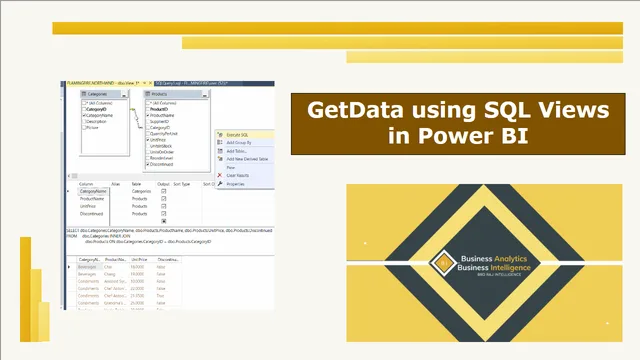The height and width of the screenshot is (360, 640).
Task: Click the Products table header icon
Action: [148, 94]
